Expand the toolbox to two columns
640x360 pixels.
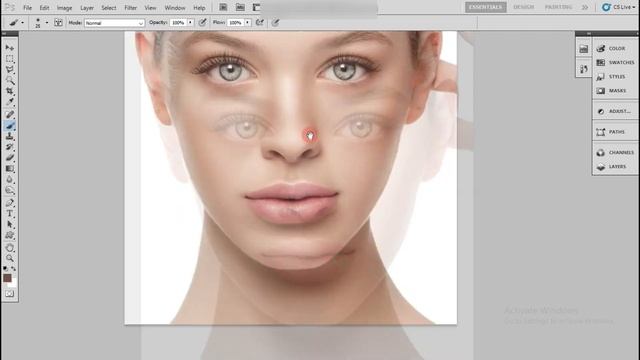pos(4,34)
